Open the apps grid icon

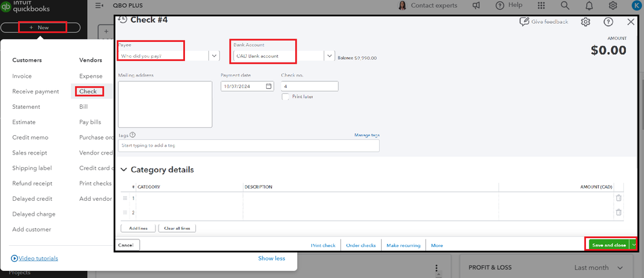[x=542, y=5]
